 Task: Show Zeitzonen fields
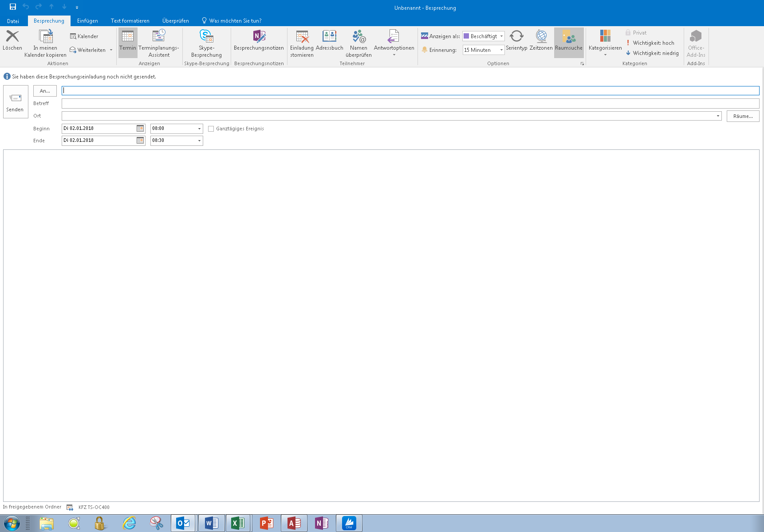541,40
